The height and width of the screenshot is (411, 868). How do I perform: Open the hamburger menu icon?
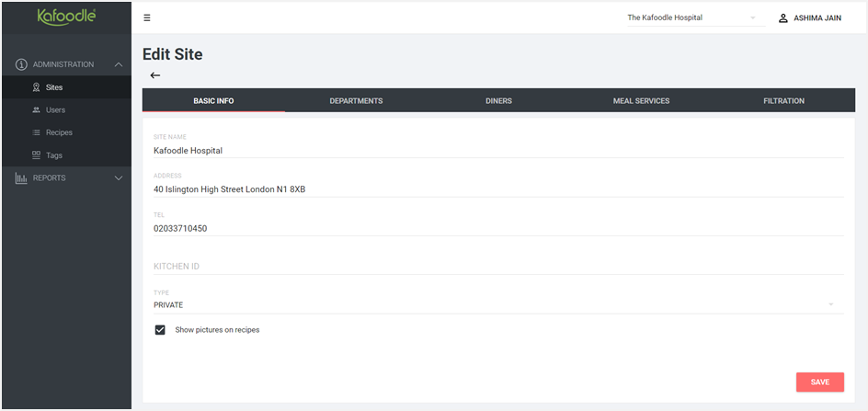[147, 17]
